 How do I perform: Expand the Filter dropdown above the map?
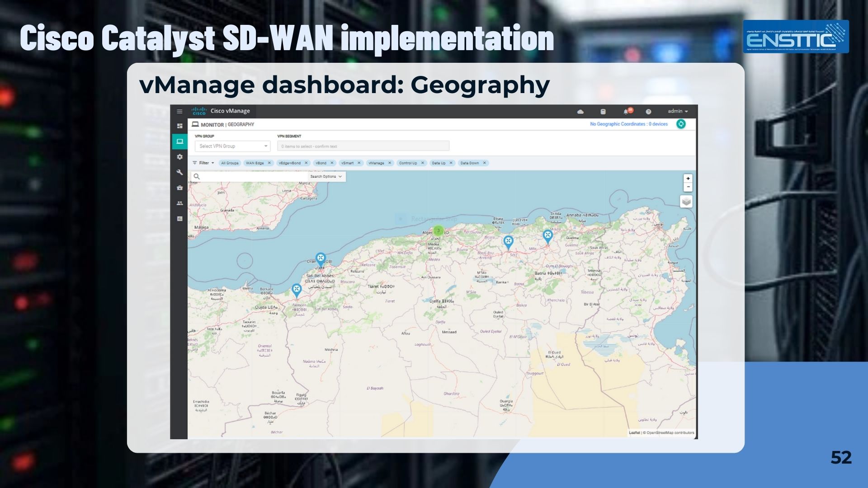tap(206, 163)
